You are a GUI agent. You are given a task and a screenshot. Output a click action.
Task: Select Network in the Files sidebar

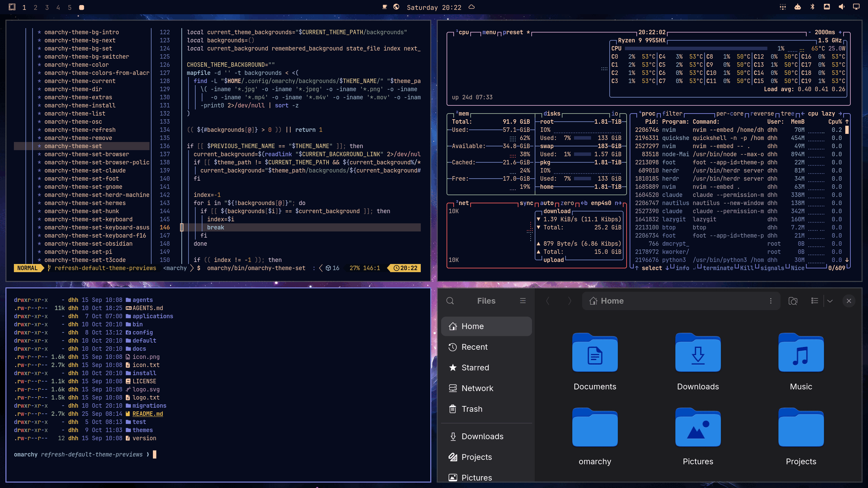(x=486, y=388)
